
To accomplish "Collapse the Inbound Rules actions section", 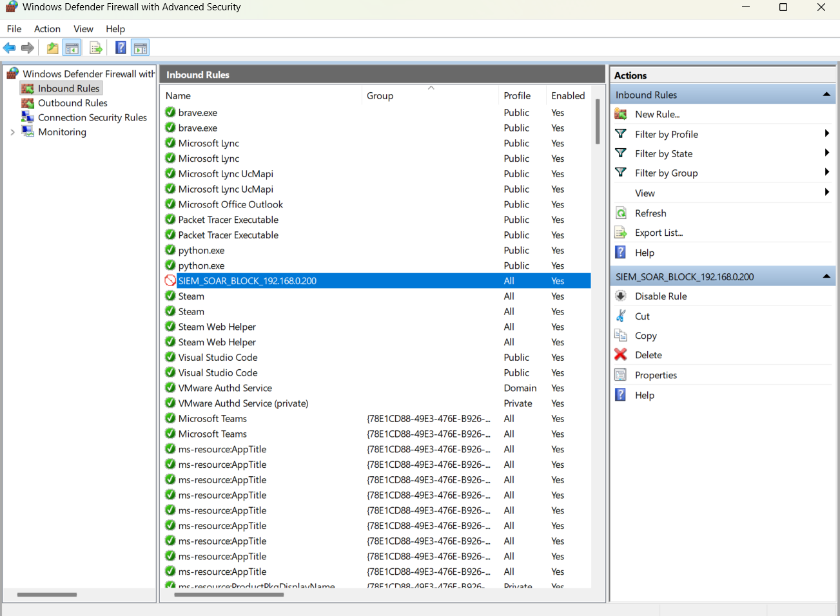I will click(x=826, y=95).
